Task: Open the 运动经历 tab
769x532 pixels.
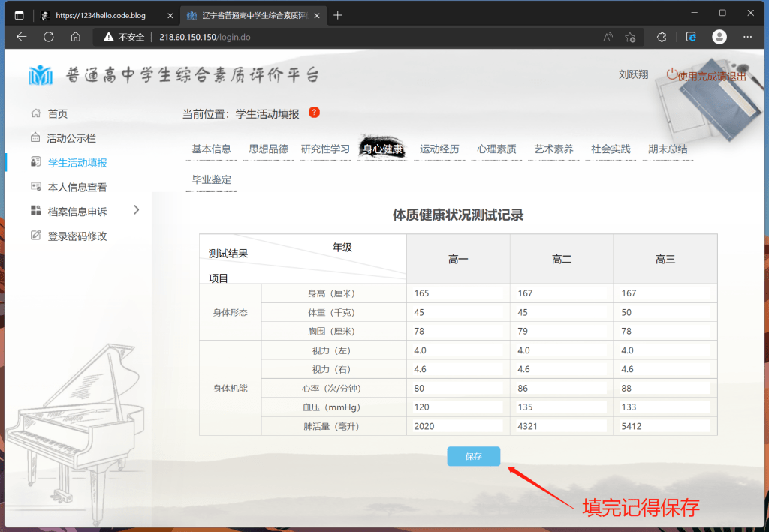Action: [x=439, y=149]
